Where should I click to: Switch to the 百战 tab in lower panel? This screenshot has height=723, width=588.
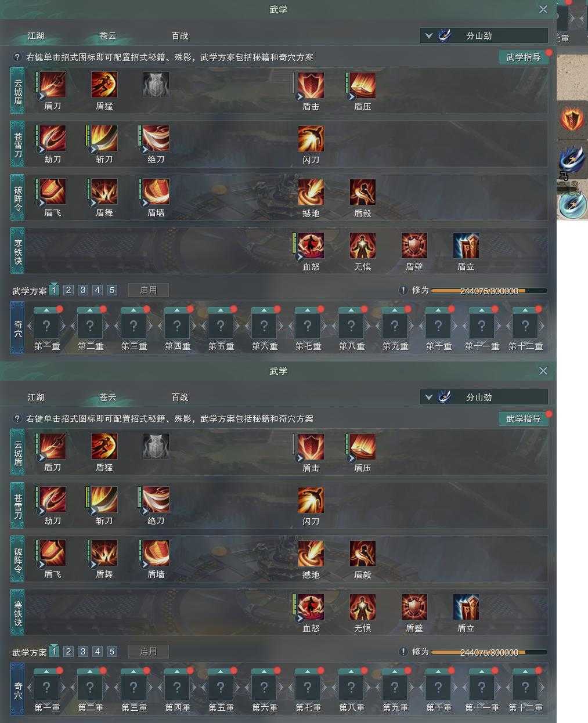[x=180, y=397]
